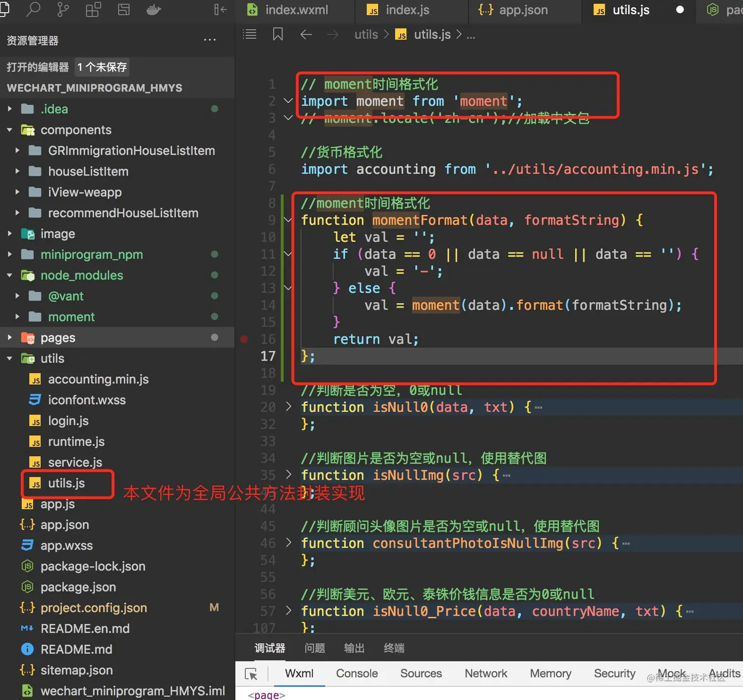Select the Security devtools tab
743x700 pixels.
point(614,673)
